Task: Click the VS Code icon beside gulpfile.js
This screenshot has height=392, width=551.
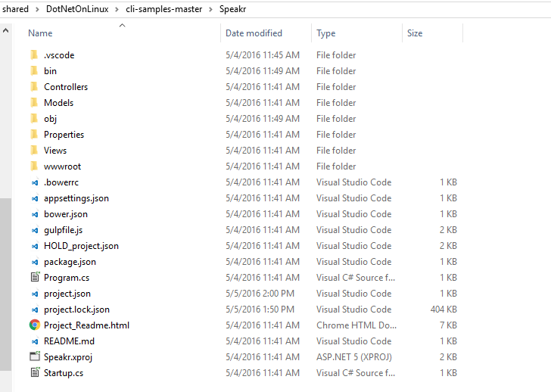Action: pos(34,230)
